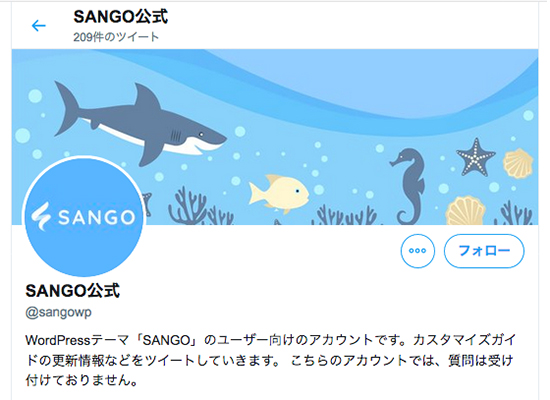Click the shark in the header banner
The image size is (550, 400).
[x=140, y=123]
